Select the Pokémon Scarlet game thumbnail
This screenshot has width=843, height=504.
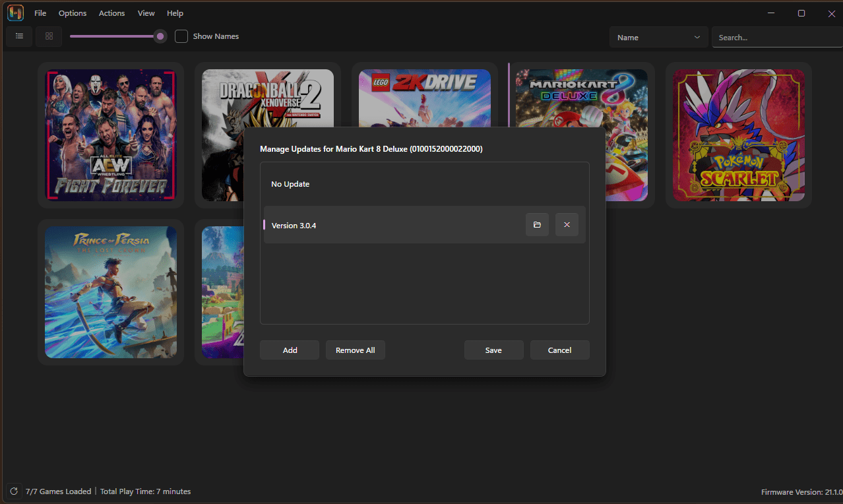738,135
